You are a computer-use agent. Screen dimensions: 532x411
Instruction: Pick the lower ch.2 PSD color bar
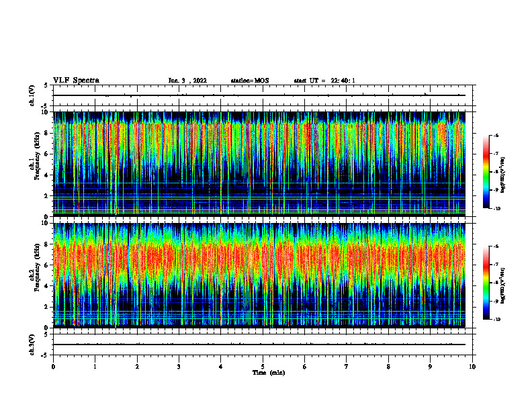click(x=486, y=283)
